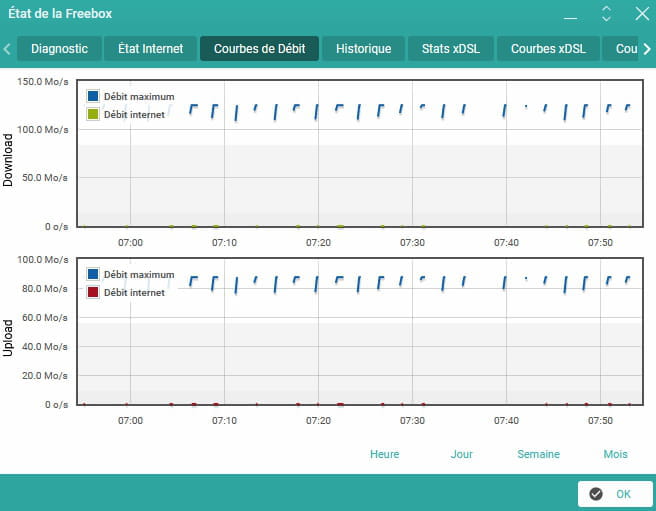Image resolution: width=656 pixels, height=511 pixels.
Task: Click the 07:30 time label under Download graph
Action: [x=413, y=243]
